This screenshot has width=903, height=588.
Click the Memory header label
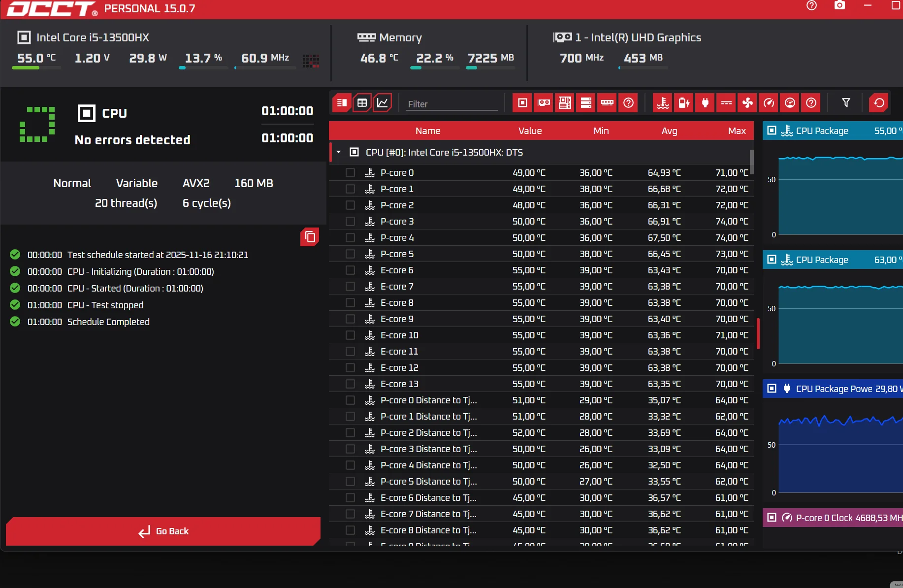pos(400,37)
